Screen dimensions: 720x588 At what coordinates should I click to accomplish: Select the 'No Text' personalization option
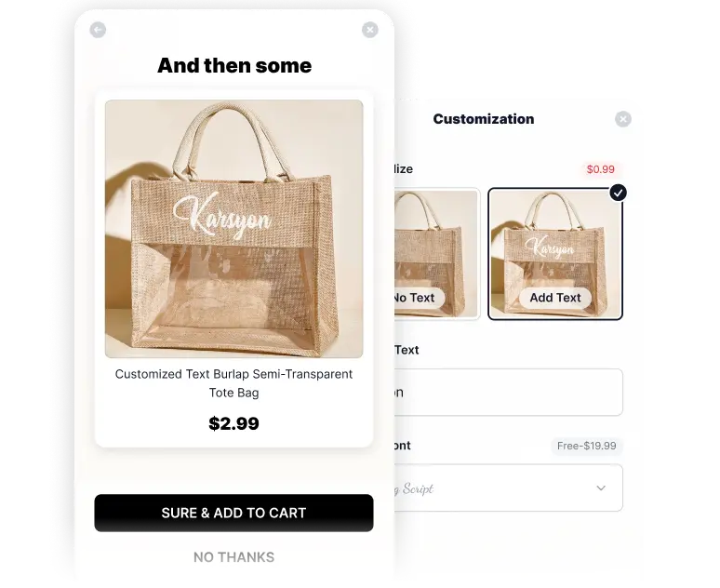(x=437, y=254)
